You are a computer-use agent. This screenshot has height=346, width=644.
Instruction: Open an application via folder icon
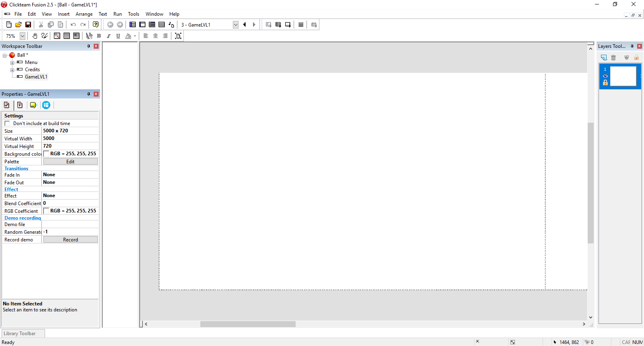[x=19, y=25]
